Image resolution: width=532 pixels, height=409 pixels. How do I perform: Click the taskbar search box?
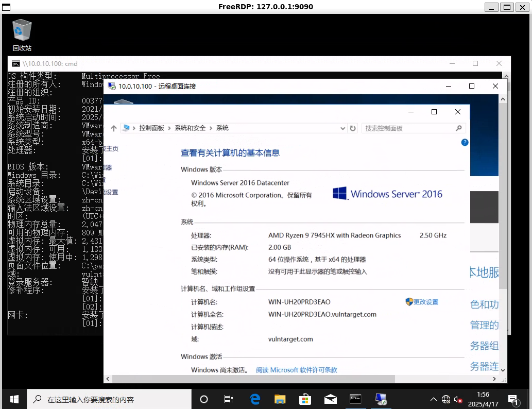[x=109, y=399]
